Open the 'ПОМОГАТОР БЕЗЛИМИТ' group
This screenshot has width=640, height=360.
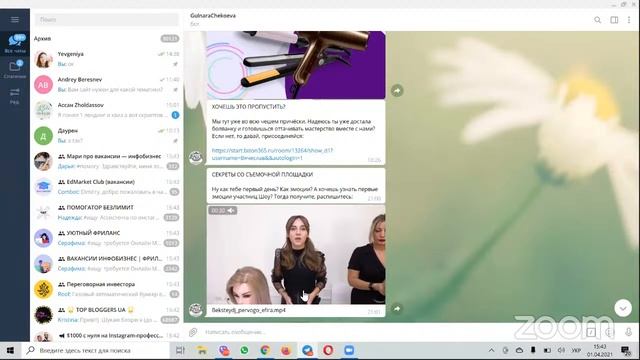pyautogui.click(x=107, y=212)
